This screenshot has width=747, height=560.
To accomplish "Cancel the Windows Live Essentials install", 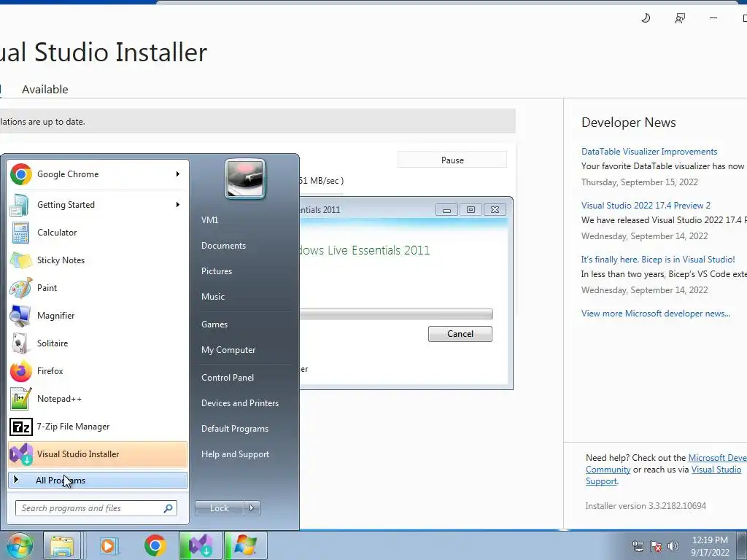I will [460, 334].
